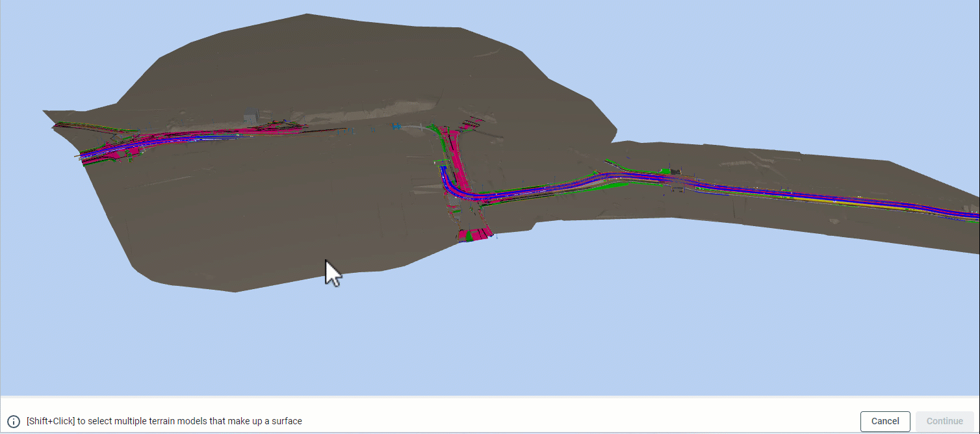The height and width of the screenshot is (434, 980).
Task: Click the Cancel button
Action: [885, 421]
